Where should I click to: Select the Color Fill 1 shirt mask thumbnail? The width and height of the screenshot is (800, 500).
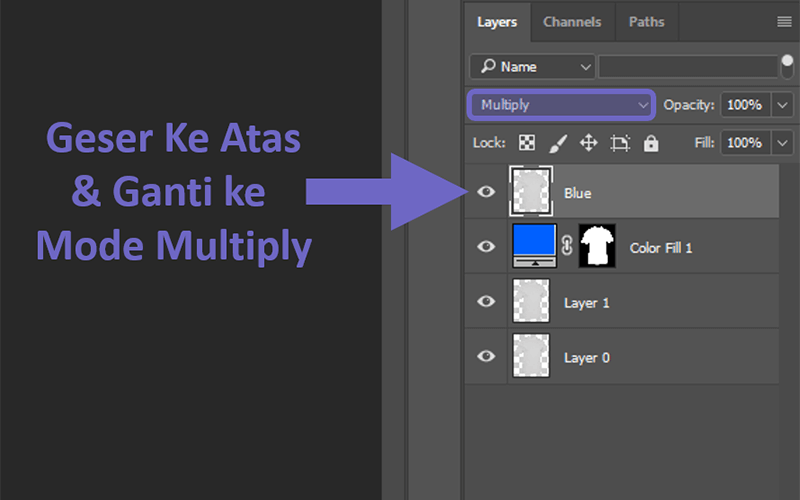coord(597,246)
